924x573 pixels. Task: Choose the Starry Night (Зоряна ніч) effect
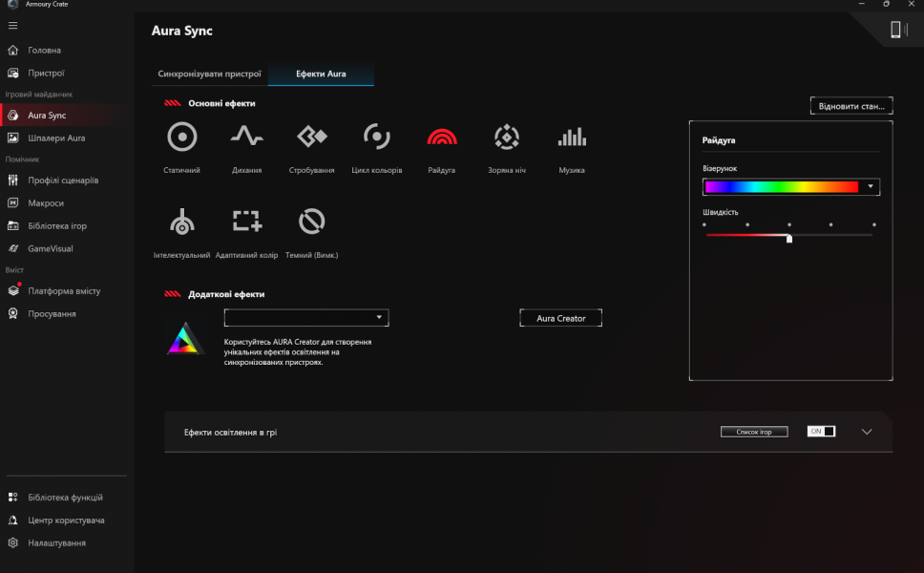(x=507, y=137)
